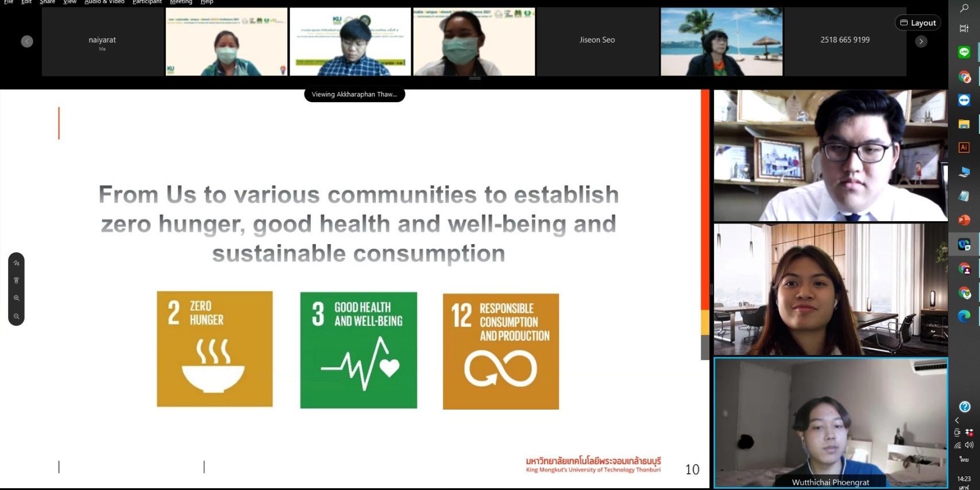Show previous participants with left arrow
980x490 pixels.
[x=27, y=41]
